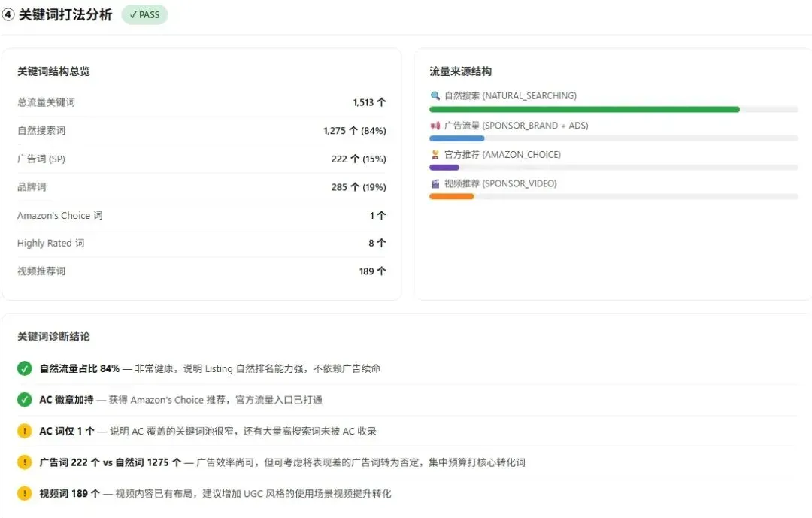Click green check icon for 自然流量占比 84%
The image size is (812, 518).
pos(24,368)
